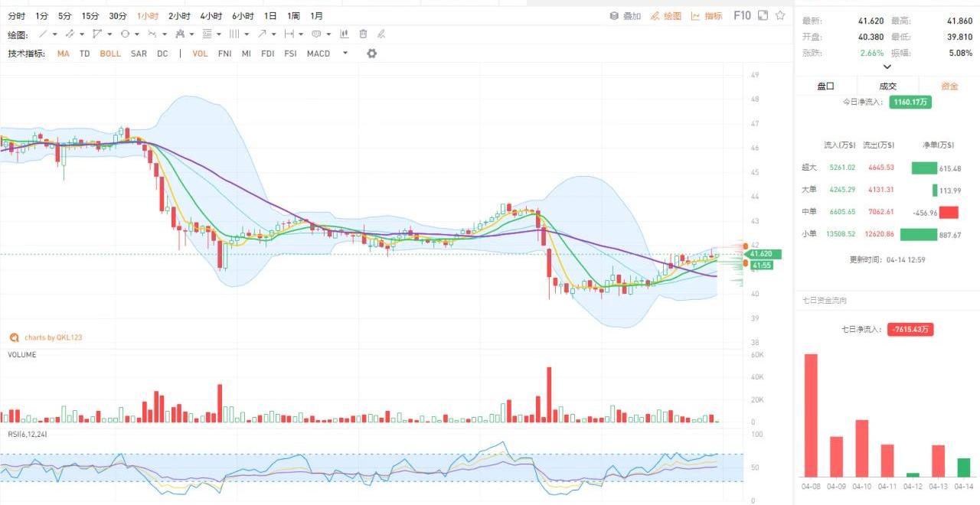Switch to the 盘口 tab
The image size is (980, 505).
click(825, 86)
